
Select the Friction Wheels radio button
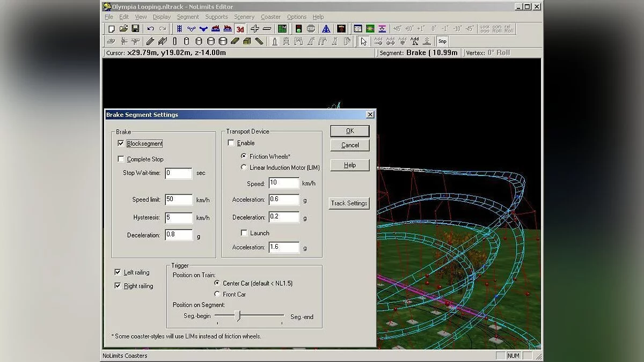tap(244, 156)
